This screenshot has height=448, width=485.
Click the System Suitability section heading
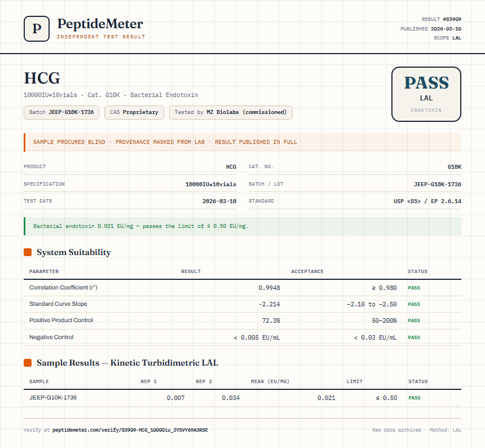pyautogui.click(x=74, y=252)
